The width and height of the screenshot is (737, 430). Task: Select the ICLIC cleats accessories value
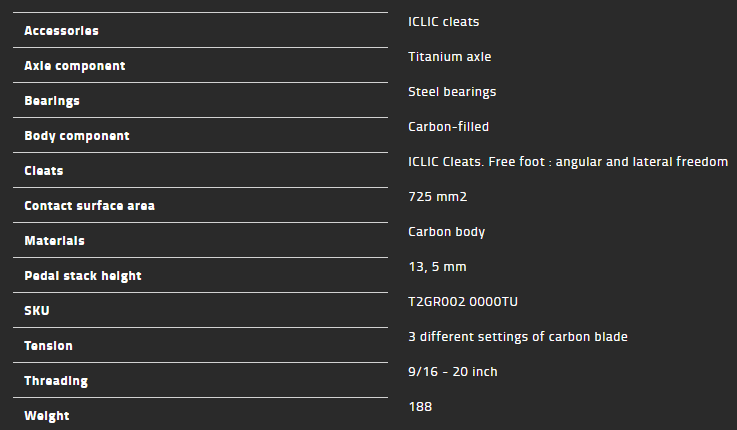(x=450, y=21)
